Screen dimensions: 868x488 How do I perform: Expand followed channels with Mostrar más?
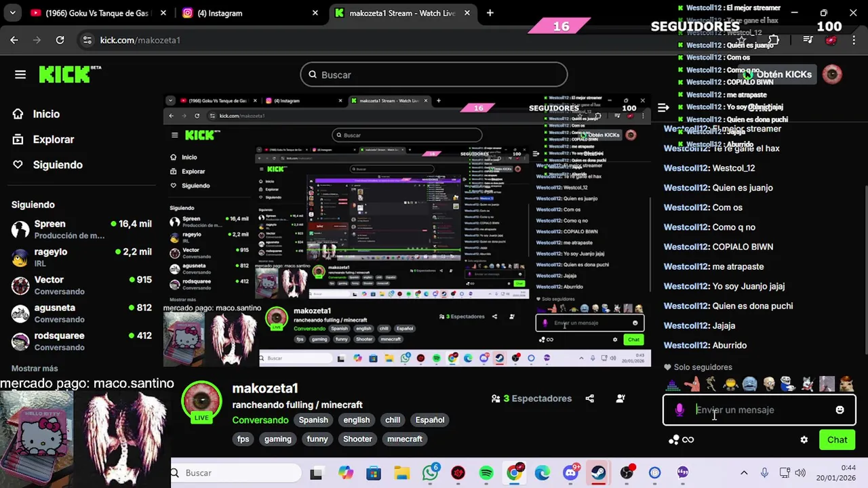(35, 369)
